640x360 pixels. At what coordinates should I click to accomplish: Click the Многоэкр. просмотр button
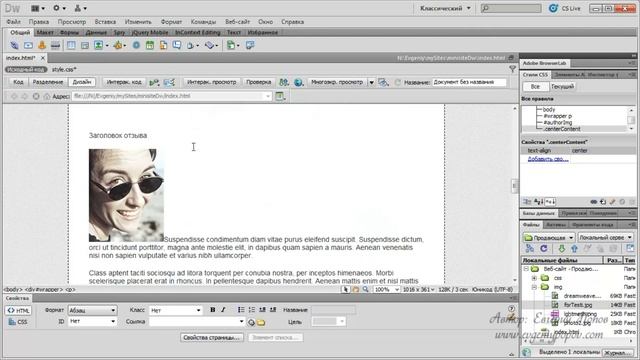coord(337,82)
